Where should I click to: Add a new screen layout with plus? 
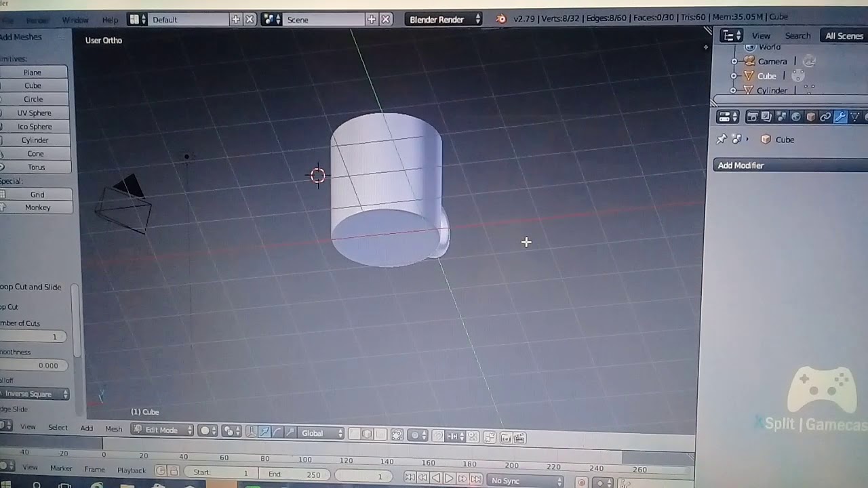(x=235, y=20)
